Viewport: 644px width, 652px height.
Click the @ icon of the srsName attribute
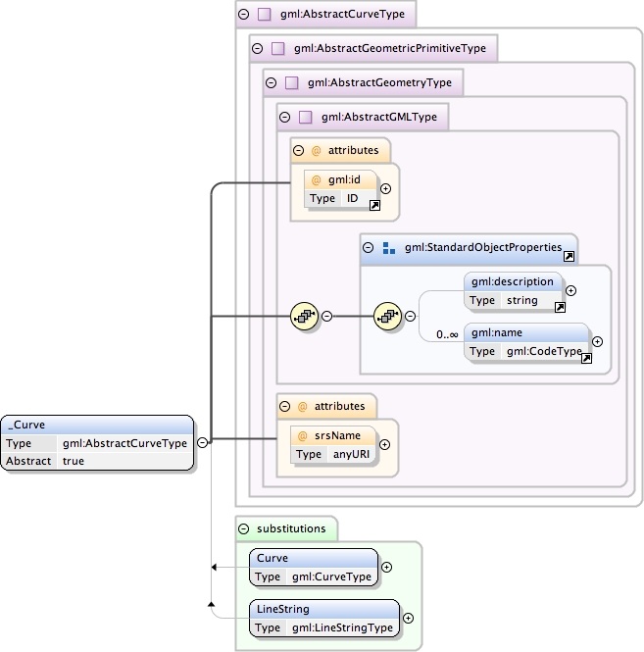pyautogui.click(x=302, y=435)
